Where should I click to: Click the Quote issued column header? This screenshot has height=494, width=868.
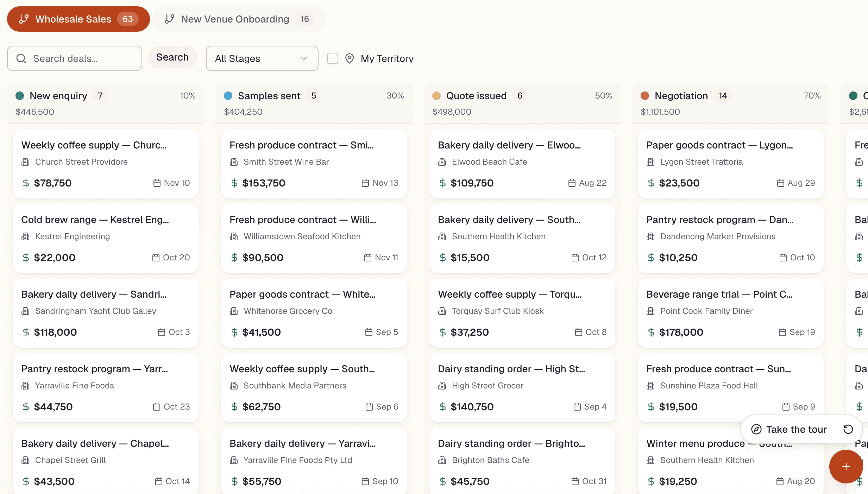coord(522,103)
